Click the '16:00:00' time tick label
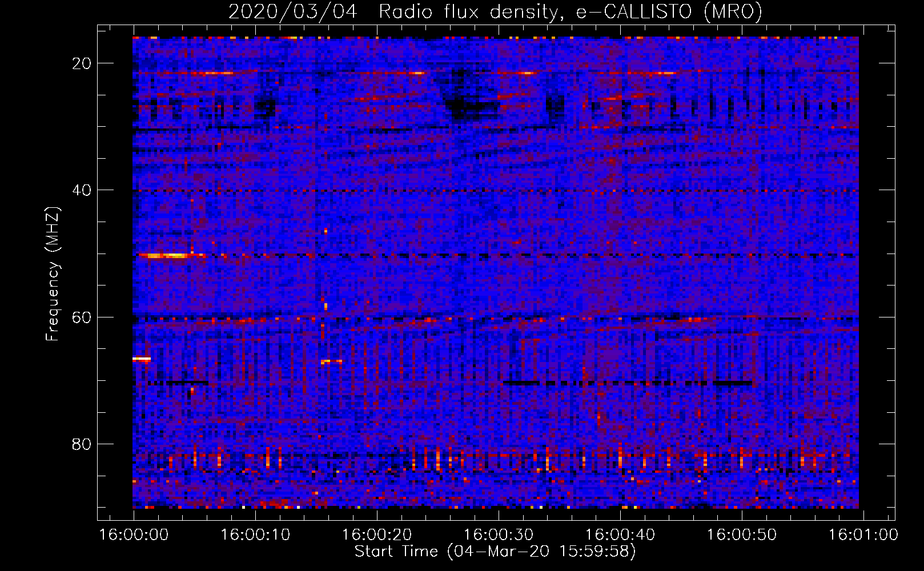Image resolution: width=924 pixels, height=571 pixels. point(134,535)
